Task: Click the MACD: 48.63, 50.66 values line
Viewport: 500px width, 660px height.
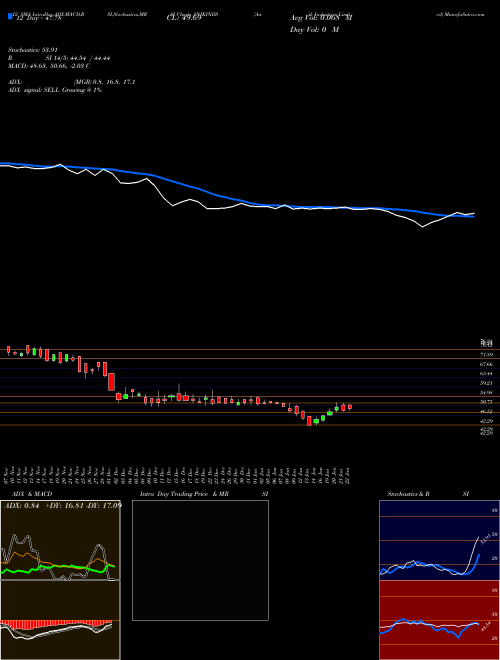Action: pos(49,66)
